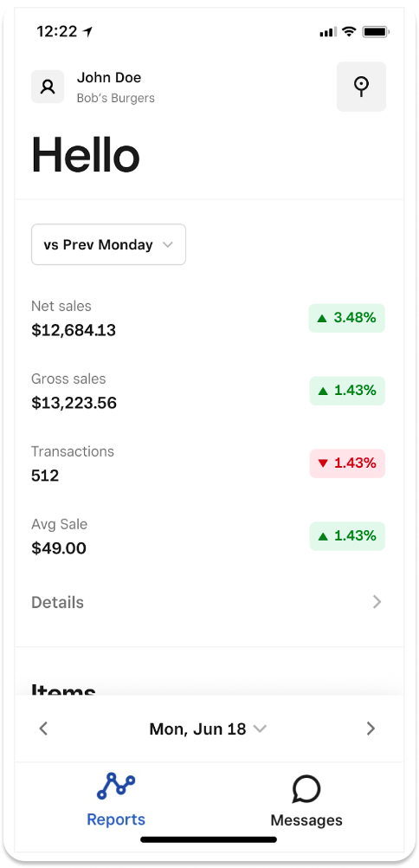Image resolution: width=419 pixels, height=868 pixels.
Task: Tap the Details right chevron
Action: point(377,602)
